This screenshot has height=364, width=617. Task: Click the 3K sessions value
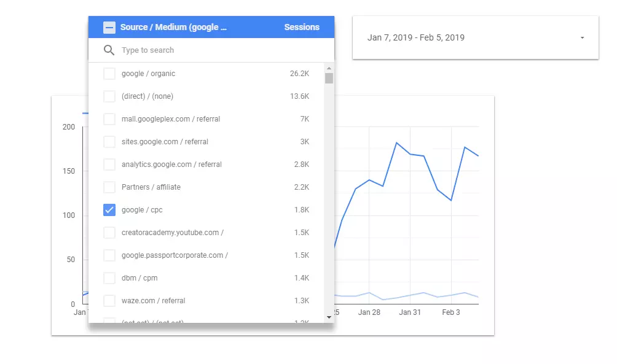point(305,142)
